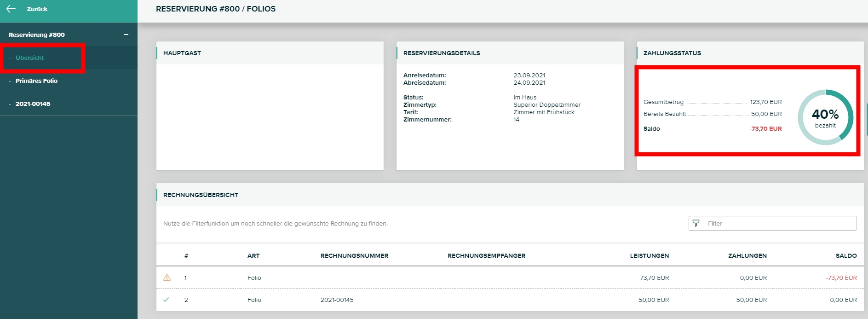Sort by the RECHNUNGSNUMMER column header
The height and width of the screenshot is (319, 868).
pyautogui.click(x=354, y=255)
